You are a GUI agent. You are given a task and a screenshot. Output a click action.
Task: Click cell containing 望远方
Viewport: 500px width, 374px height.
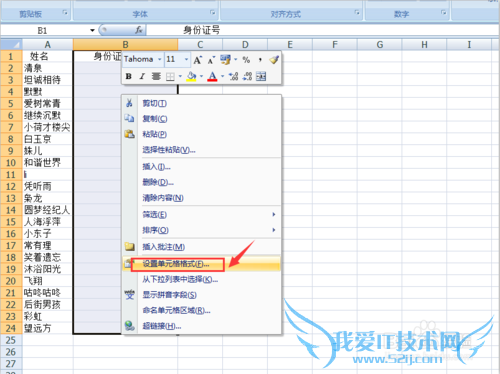tap(47, 328)
